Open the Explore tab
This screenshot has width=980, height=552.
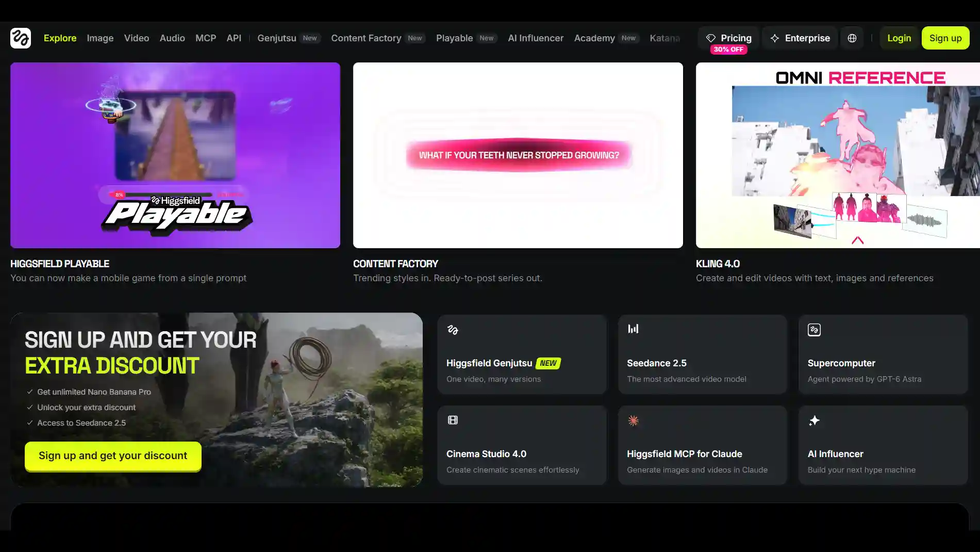coord(60,38)
